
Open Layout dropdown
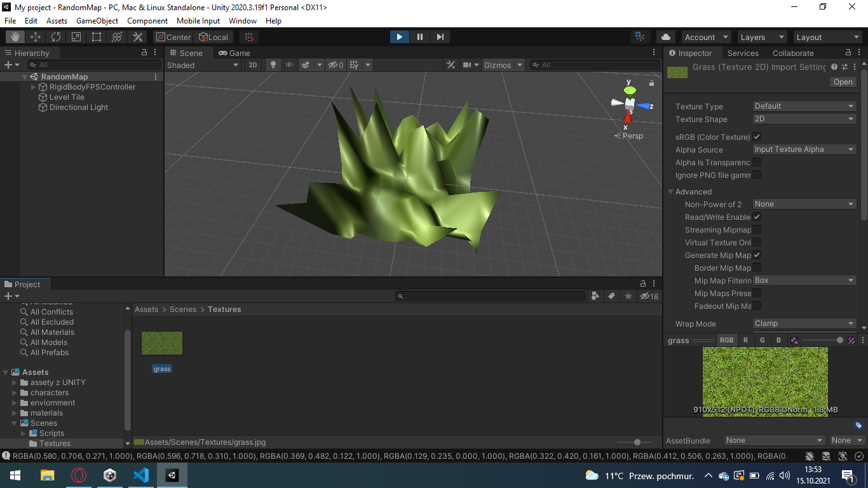pos(828,37)
